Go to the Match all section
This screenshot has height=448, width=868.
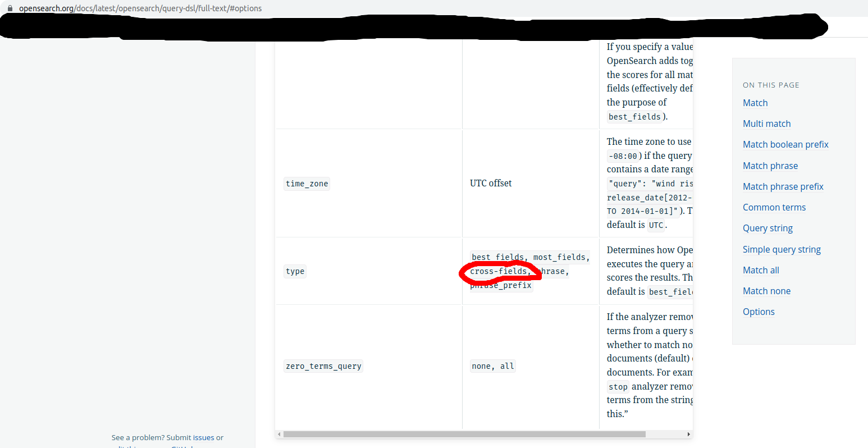(x=761, y=270)
